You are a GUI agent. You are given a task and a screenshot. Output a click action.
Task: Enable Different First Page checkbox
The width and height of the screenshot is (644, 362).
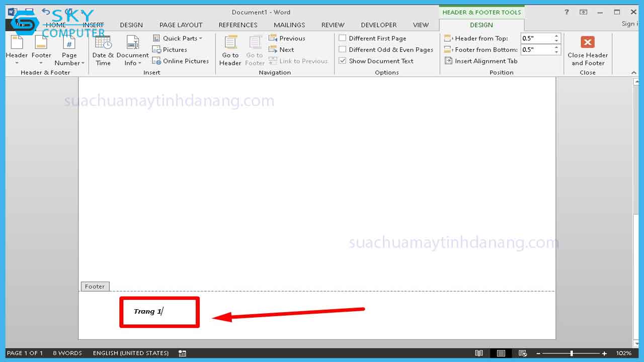[343, 38]
